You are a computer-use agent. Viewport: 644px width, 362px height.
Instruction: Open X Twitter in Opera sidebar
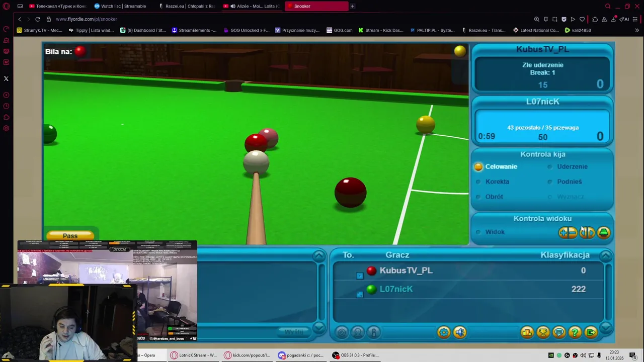coord(6,78)
